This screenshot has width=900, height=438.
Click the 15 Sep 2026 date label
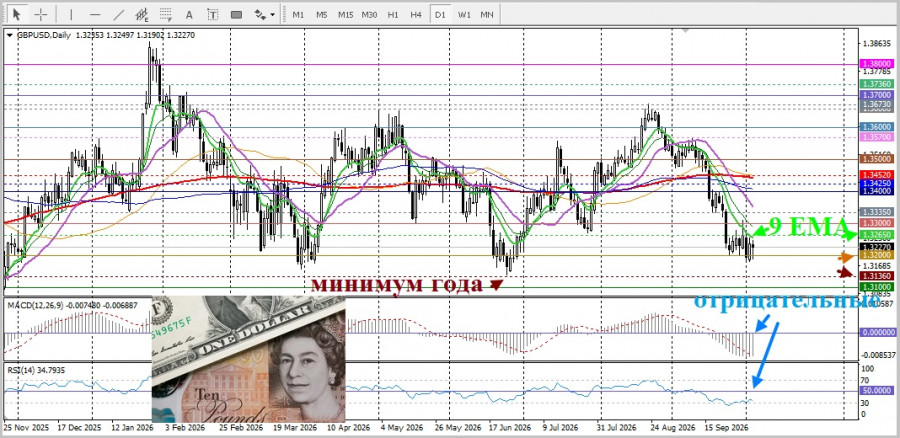pos(726,428)
